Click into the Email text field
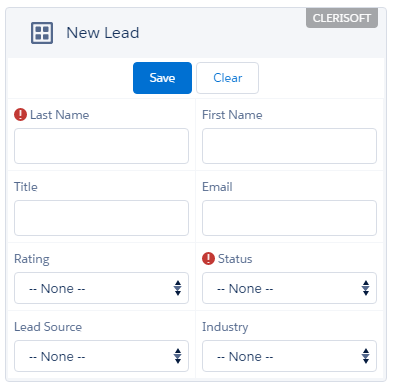The image size is (398, 389). 289,218
